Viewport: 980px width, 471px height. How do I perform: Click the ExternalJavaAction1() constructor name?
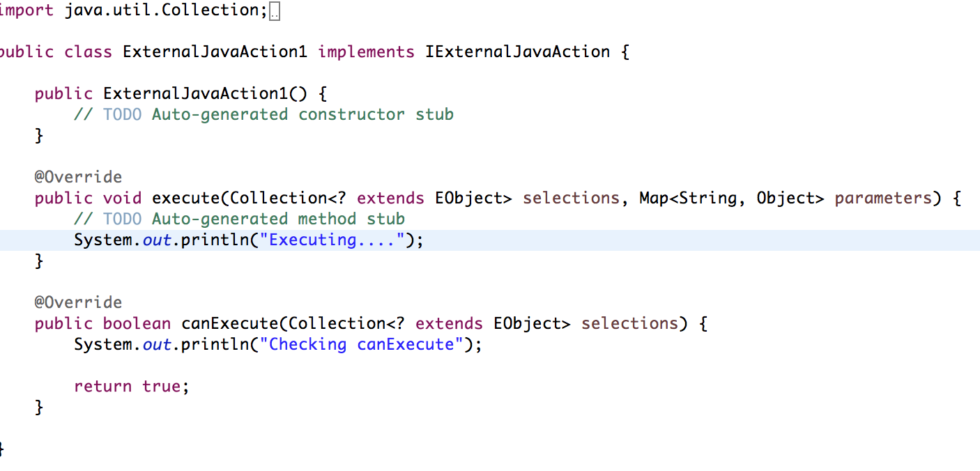(195, 93)
